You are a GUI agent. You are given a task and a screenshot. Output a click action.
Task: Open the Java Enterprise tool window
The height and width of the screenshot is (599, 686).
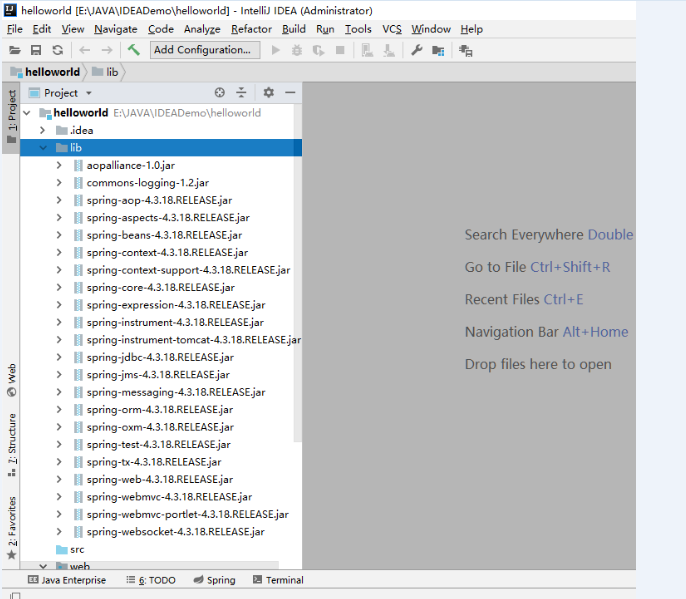[67, 580]
